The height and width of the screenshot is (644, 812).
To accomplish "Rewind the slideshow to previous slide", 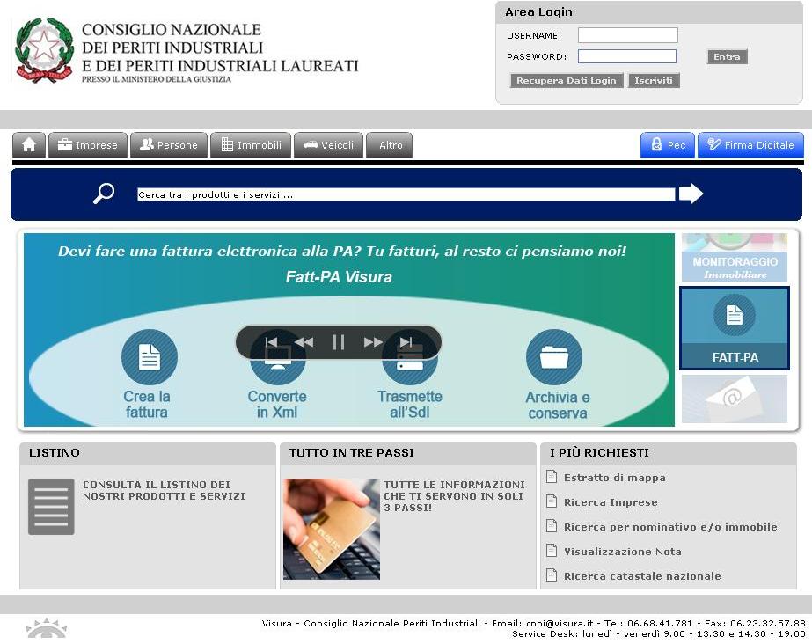I will point(304,342).
